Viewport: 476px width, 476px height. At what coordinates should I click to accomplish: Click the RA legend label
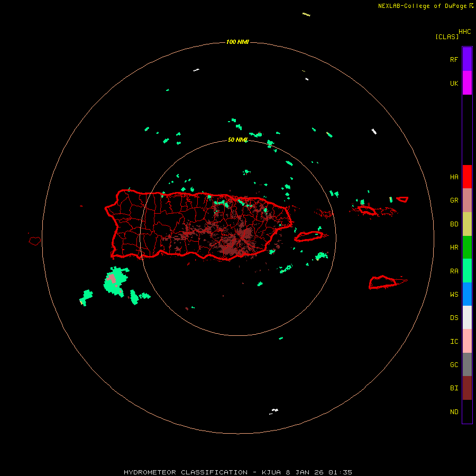click(454, 271)
